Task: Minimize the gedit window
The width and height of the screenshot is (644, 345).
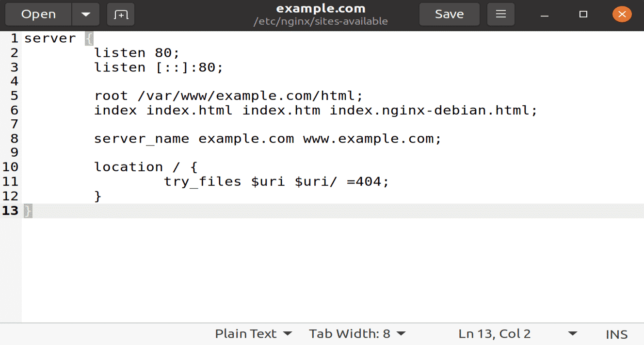Action: [545, 15]
